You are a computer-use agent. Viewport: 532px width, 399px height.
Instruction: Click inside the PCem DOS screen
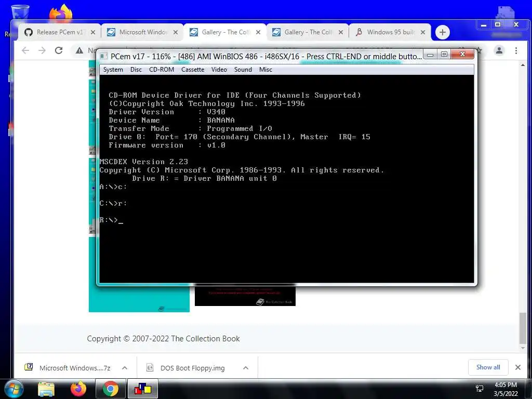[287, 179]
